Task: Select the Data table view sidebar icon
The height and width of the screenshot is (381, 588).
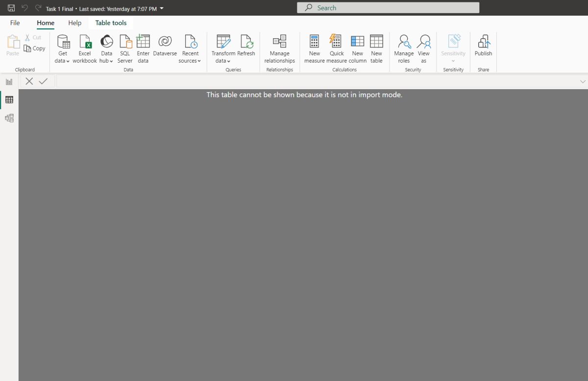Action: coord(9,100)
